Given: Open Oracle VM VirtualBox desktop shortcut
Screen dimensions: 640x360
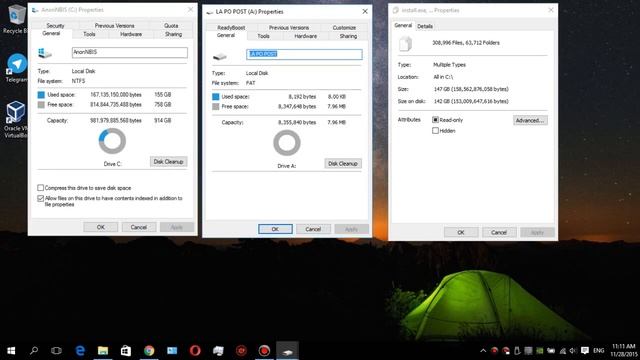Looking at the screenshot, I should 16,118.
